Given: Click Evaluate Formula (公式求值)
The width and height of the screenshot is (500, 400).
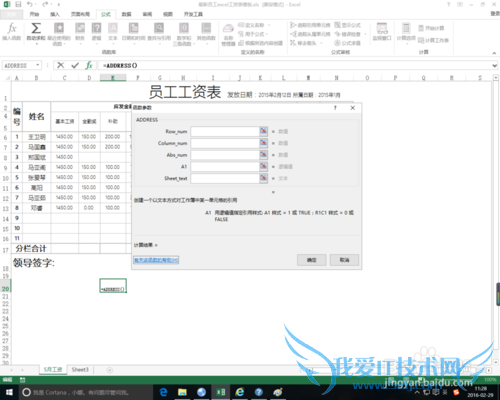Looking at the screenshot, I should pos(347,43).
